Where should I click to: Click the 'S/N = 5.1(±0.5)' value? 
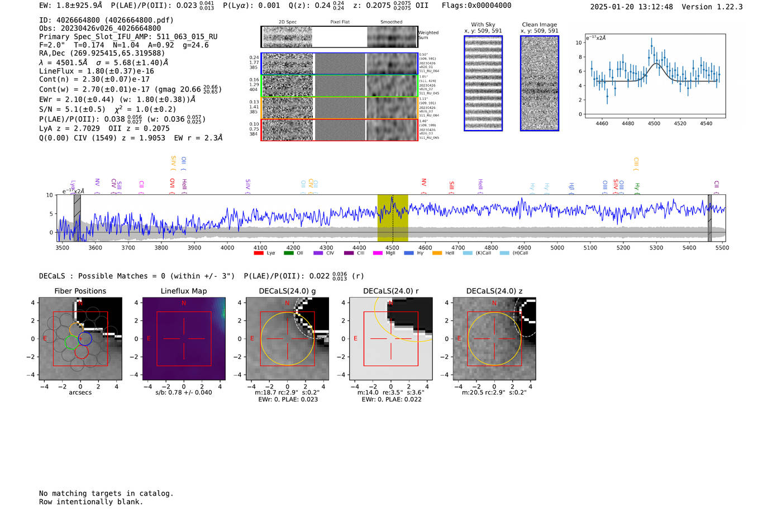pyautogui.click(x=72, y=109)
